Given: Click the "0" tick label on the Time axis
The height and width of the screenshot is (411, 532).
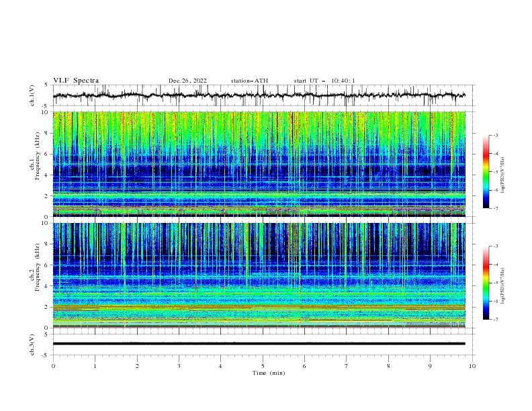Looking at the screenshot, I should click(53, 366).
